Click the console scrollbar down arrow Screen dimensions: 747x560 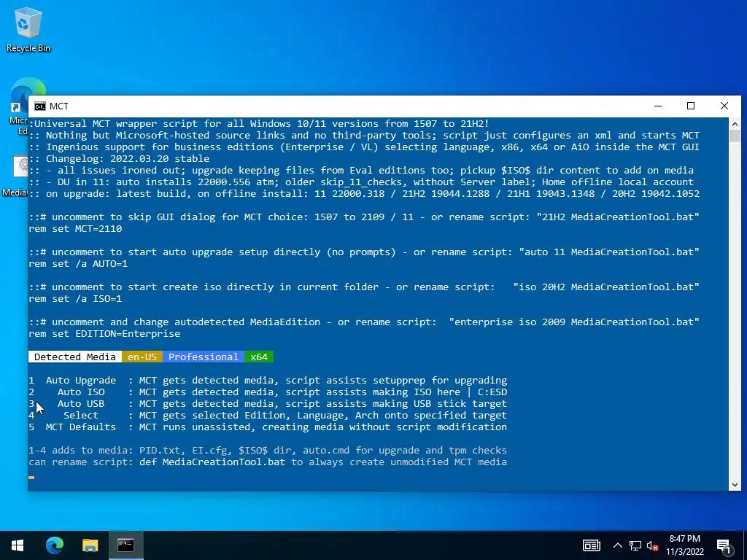(735, 485)
